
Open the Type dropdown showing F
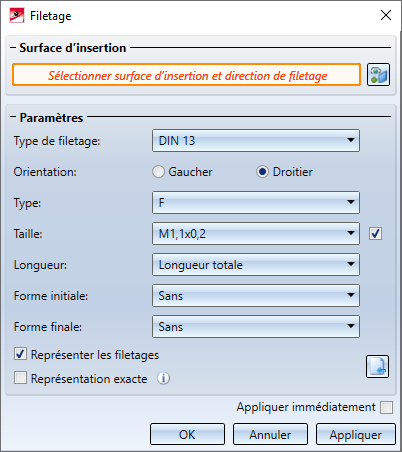tap(256, 202)
